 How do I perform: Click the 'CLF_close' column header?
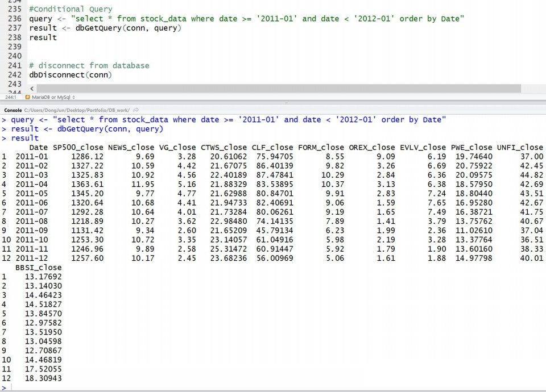(272, 148)
